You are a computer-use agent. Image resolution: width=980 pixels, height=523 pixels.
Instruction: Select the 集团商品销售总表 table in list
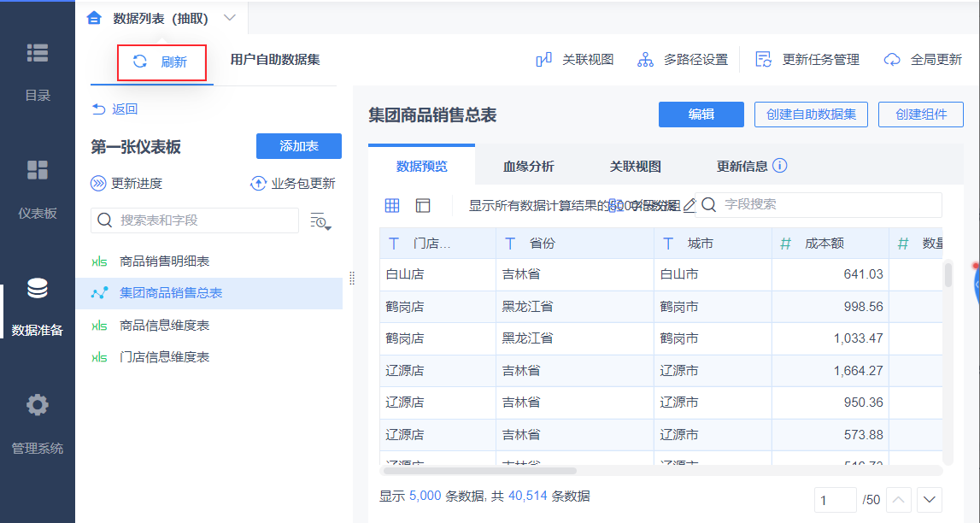pos(208,293)
